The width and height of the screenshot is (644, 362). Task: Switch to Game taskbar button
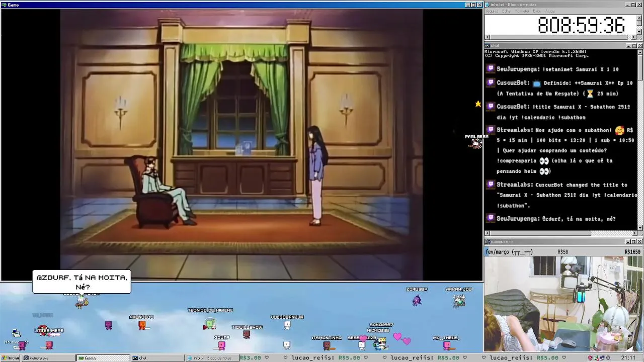coord(103,358)
